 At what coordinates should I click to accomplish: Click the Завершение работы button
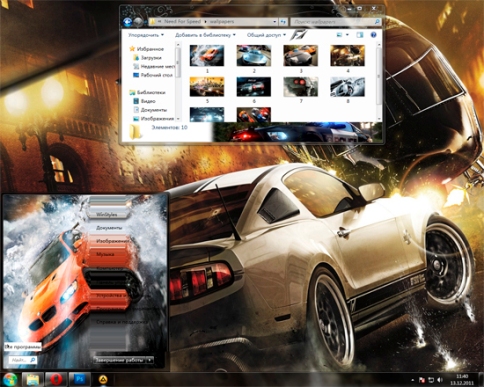pyautogui.click(x=119, y=360)
